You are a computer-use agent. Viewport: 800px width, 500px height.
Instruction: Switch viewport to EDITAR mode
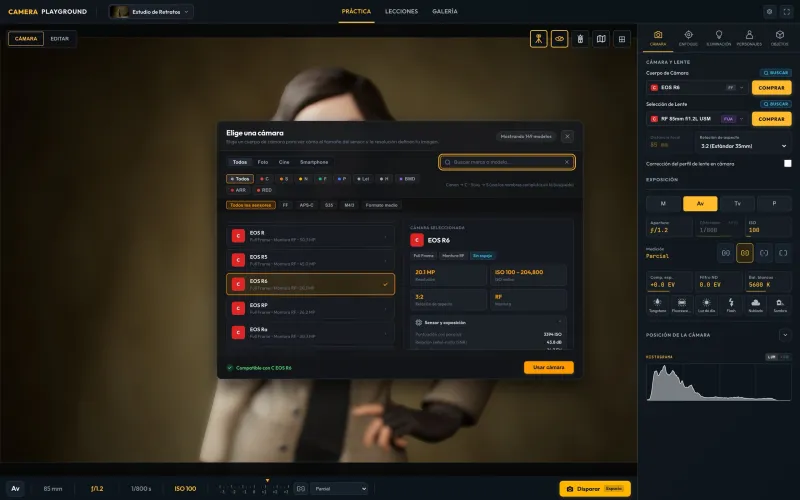pyautogui.click(x=60, y=39)
